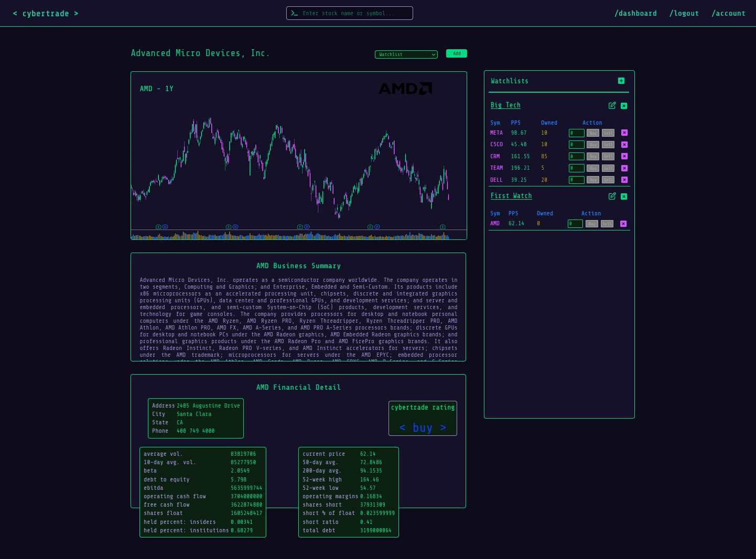The width and height of the screenshot is (756, 559).
Task: Delete the Big Tech watchlist
Action: point(624,105)
